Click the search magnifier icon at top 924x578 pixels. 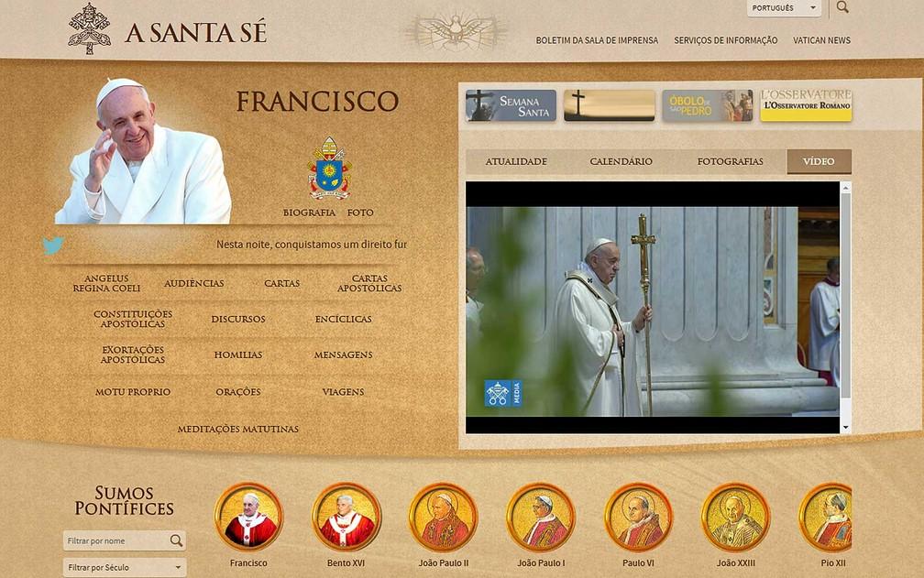click(842, 7)
